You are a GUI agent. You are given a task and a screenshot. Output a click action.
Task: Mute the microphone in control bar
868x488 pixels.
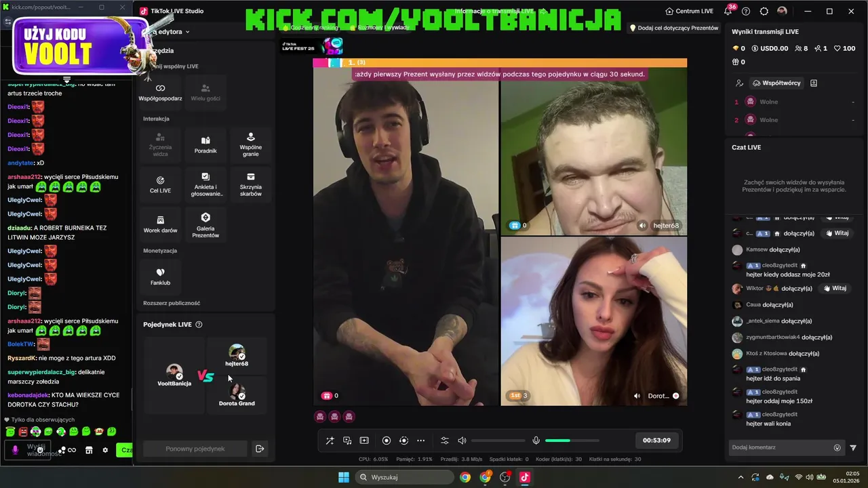point(536,441)
